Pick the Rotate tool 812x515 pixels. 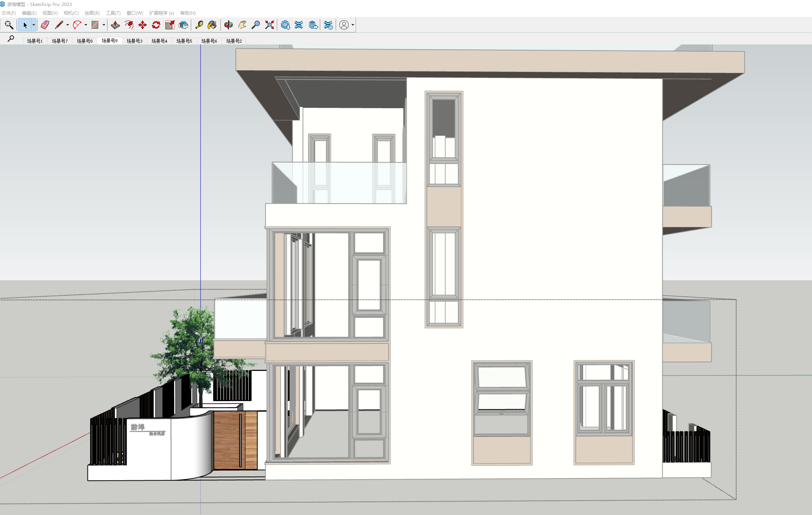pos(156,25)
